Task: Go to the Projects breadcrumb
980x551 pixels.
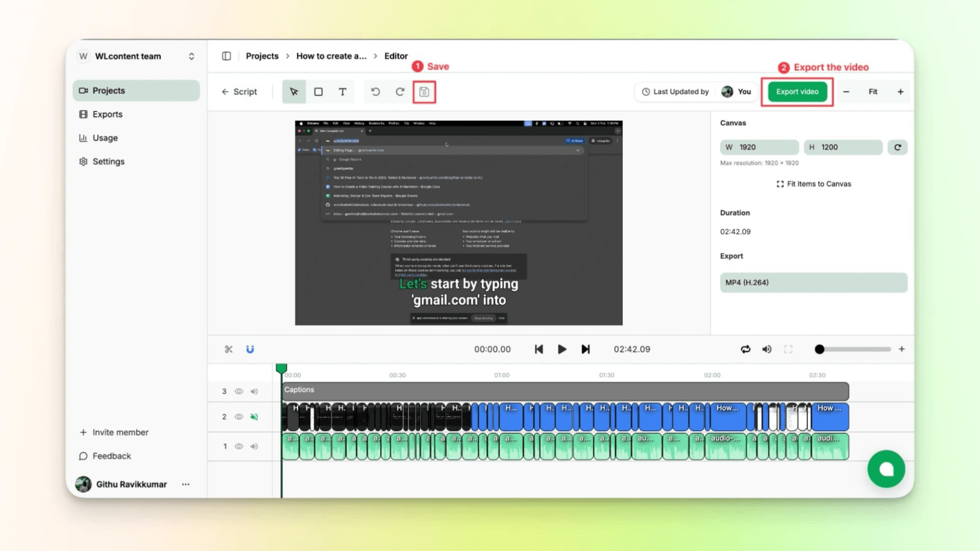Action: tap(262, 56)
